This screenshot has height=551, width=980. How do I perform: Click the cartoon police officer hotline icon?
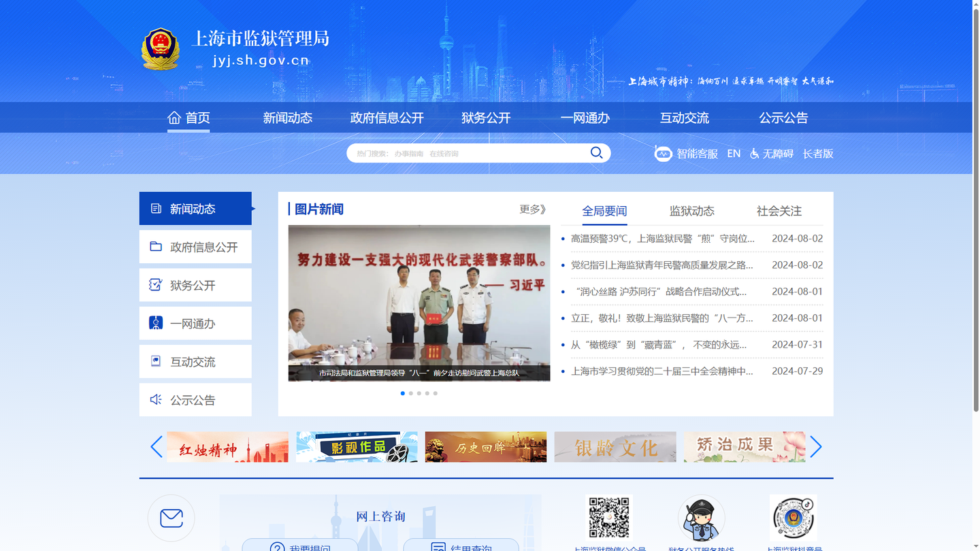tap(701, 518)
